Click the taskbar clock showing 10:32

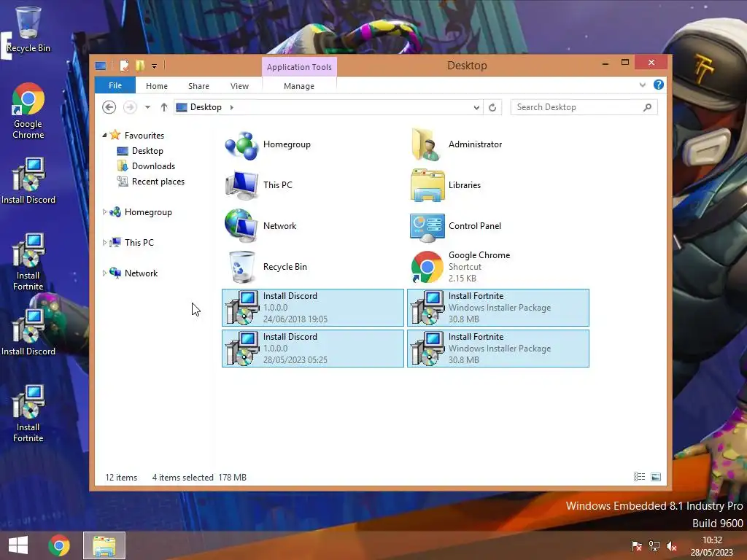coord(712,546)
